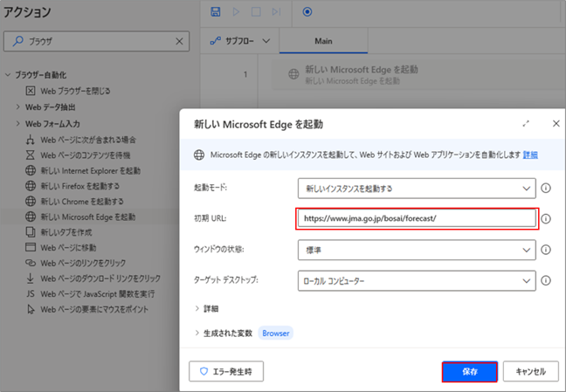The width and height of the screenshot is (566, 392).
Task: Click the Save flow toolbar icon
Action: click(x=216, y=12)
